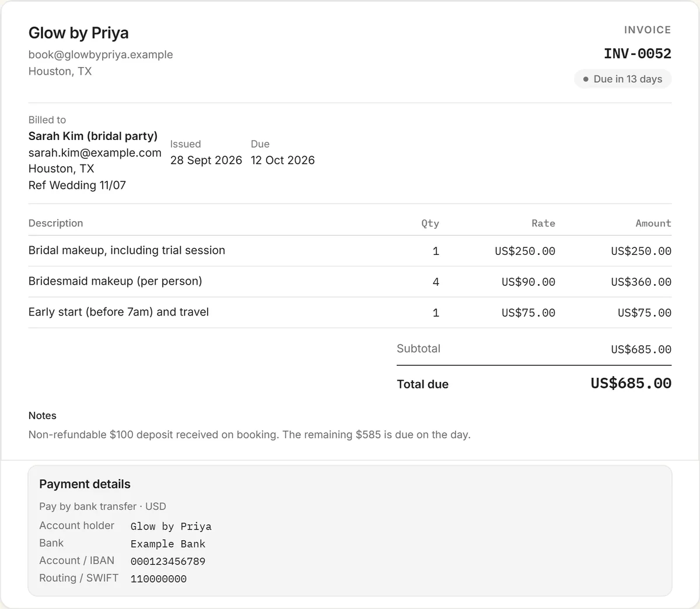700x609 pixels.
Task: Click 'Bridesmaid makeup (per person)' description
Action: click(116, 281)
